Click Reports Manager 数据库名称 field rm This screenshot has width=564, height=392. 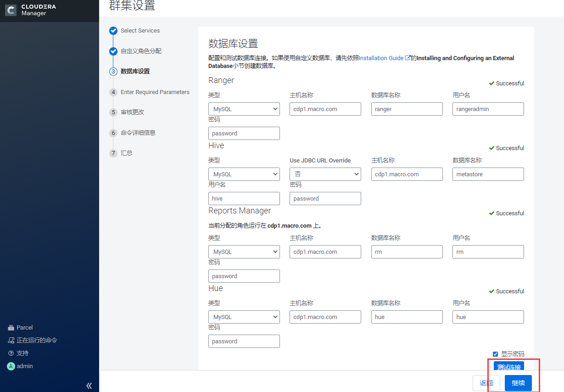click(407, 252)
